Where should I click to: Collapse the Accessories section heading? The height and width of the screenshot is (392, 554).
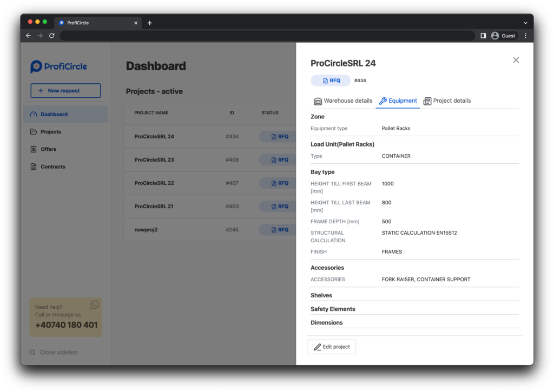coord(327,268)
